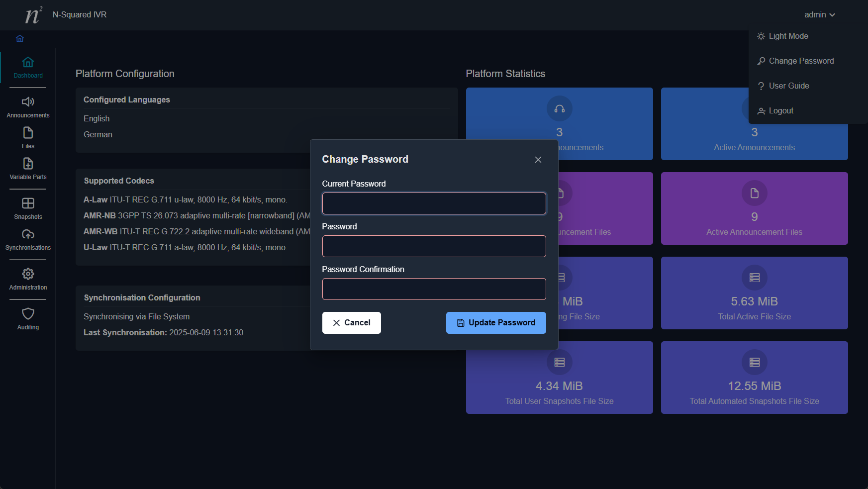Image resolution: width=868 pixels, height=489 pixels.
Task: Click the N-Squared logo
Action: click(33, 15)
